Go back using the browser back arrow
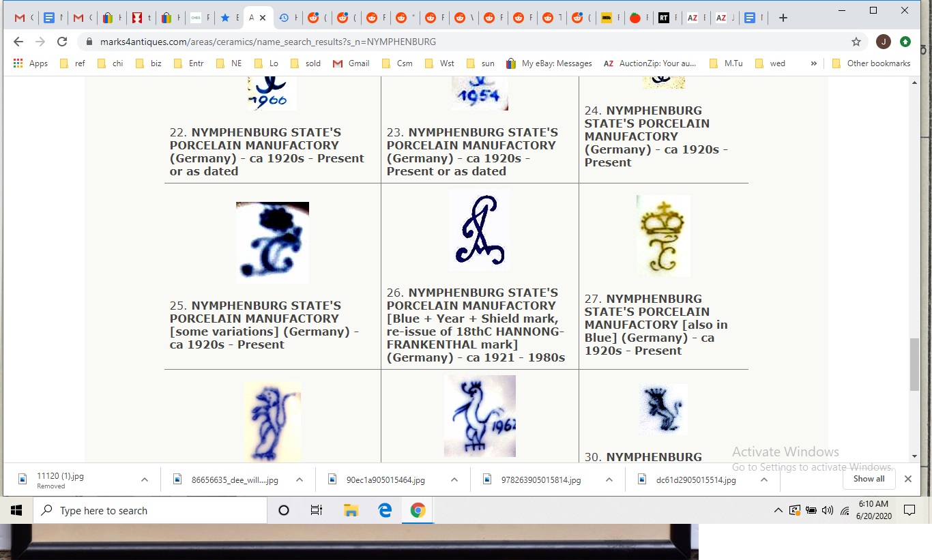 pos(18,42)
